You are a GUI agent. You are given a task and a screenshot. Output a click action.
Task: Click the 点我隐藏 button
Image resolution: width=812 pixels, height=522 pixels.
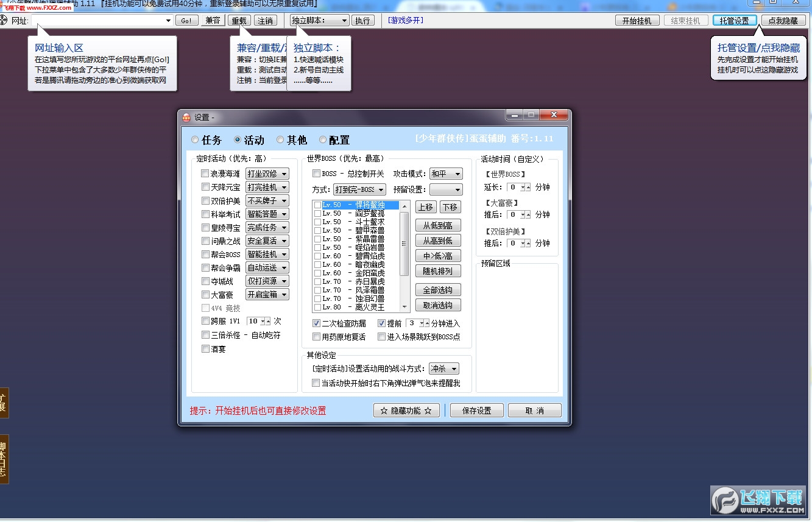[x=783, y=20]
